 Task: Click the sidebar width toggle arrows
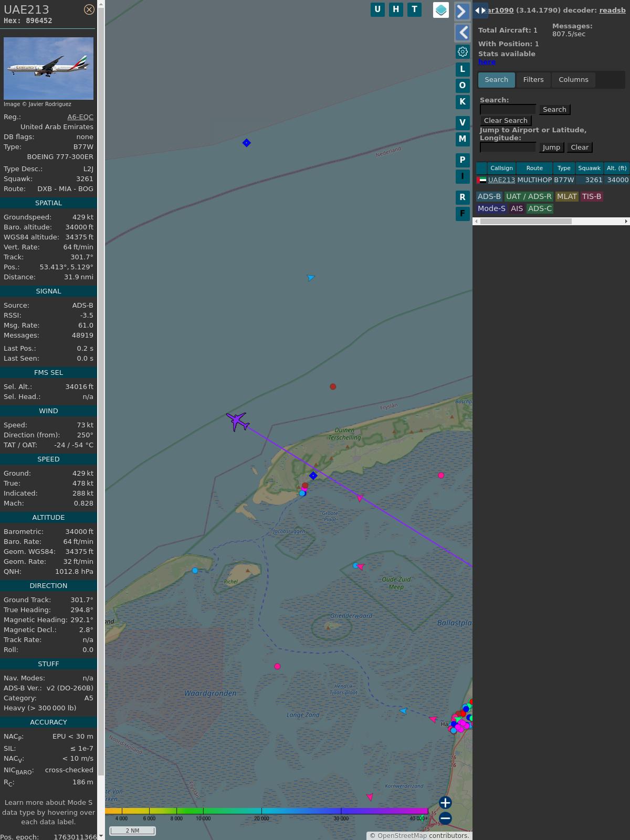480,10
